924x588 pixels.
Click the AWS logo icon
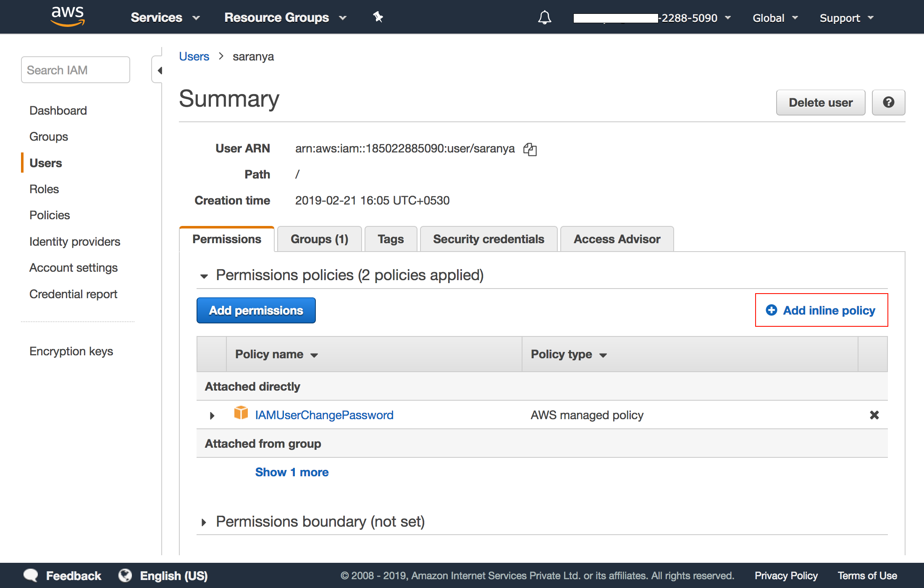pyautogui.click(x=67, y=16)
